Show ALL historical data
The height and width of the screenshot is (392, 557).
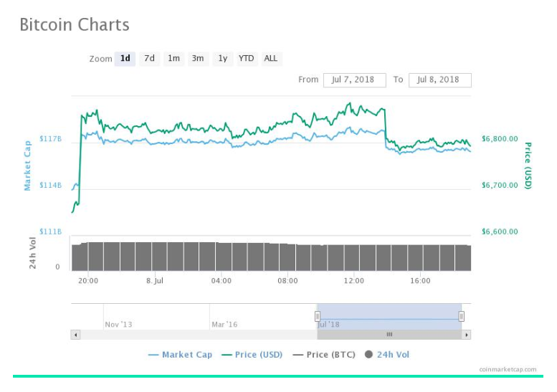coord(271,59)
